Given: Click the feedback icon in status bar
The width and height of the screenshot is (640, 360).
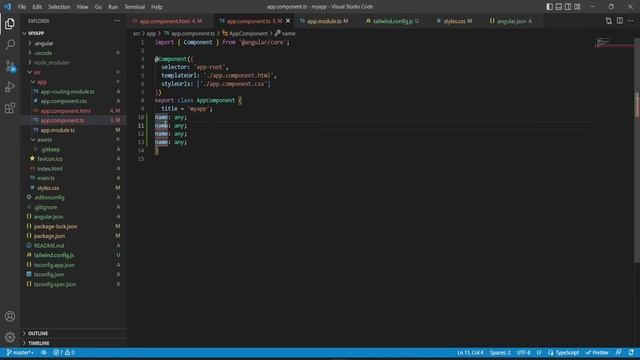Looking at the screenshot, I should (619, 353).
